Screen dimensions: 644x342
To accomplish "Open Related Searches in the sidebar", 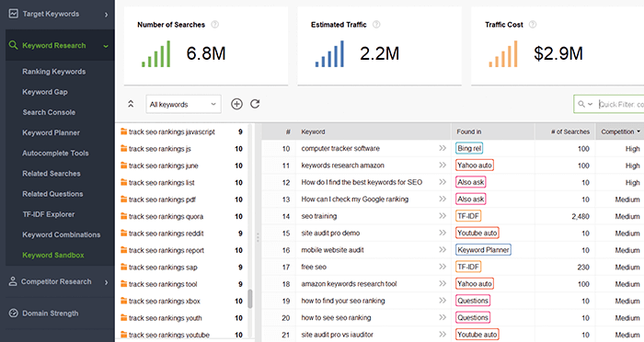I will 52,173.
